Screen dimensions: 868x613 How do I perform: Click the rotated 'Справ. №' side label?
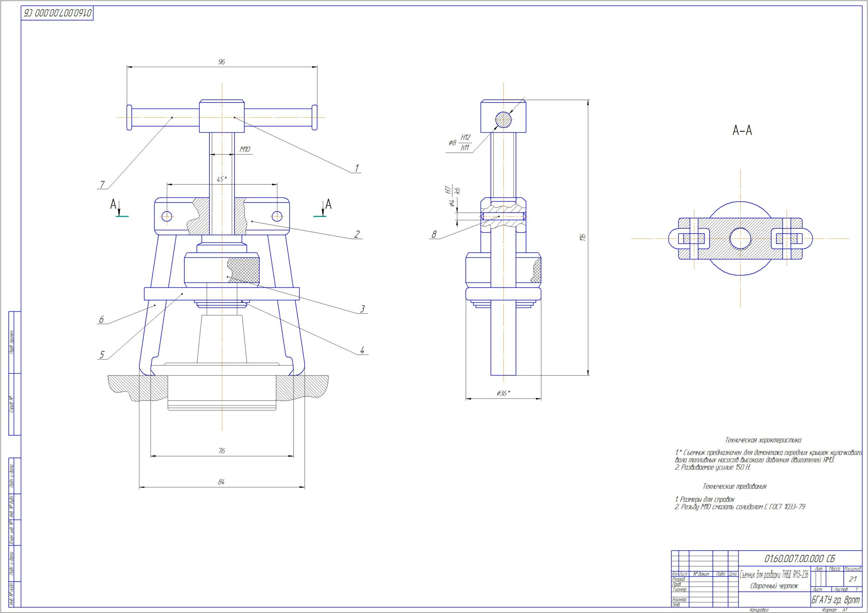click(12, 404)
